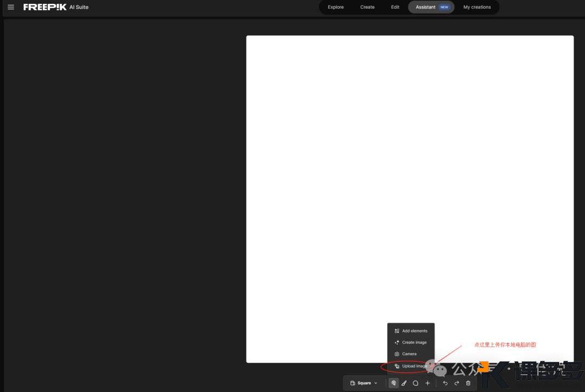Click the selected pointer tool icon
This screenshot has width=585, height=392.
coord(394,383)
